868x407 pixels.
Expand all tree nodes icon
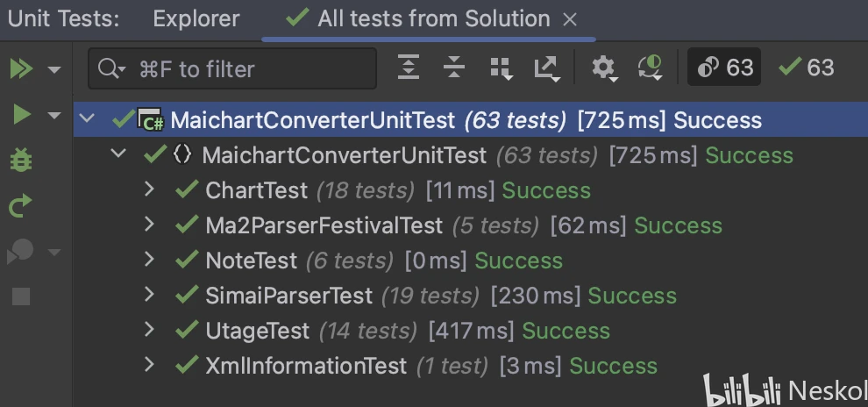pyautogui.click(x=409, y=68)
